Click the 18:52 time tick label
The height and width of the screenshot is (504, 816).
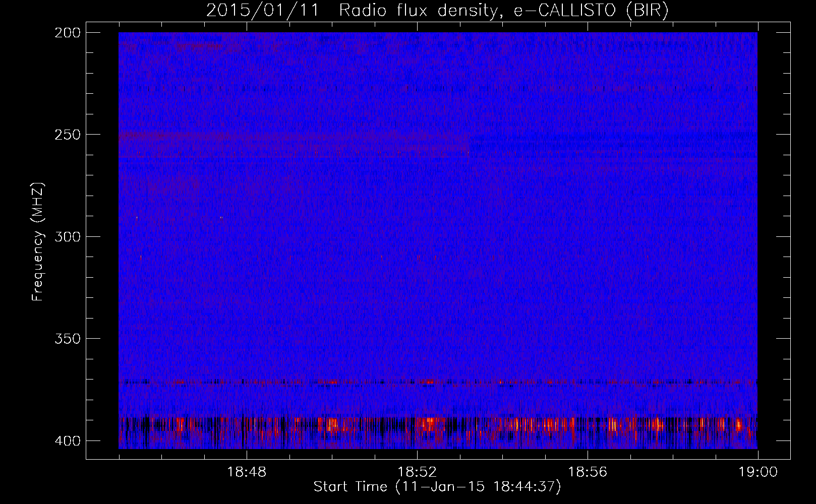pos(417,472)
